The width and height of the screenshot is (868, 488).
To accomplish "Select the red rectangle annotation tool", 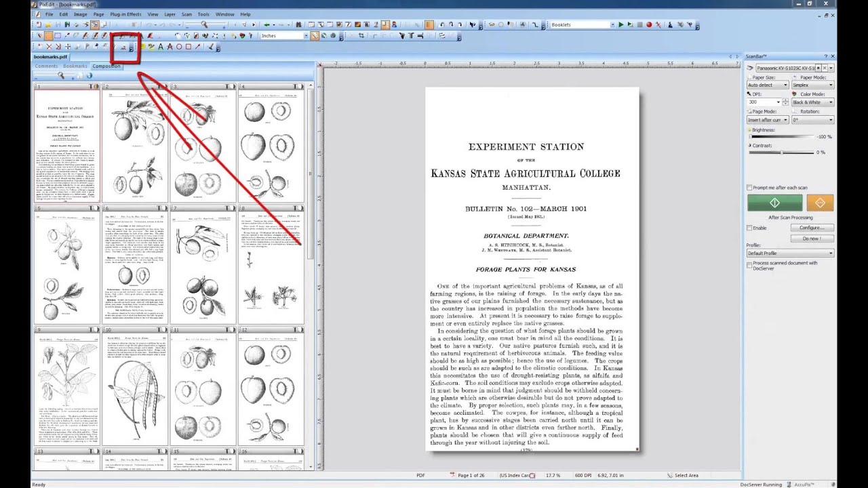I will coord(189,47).
